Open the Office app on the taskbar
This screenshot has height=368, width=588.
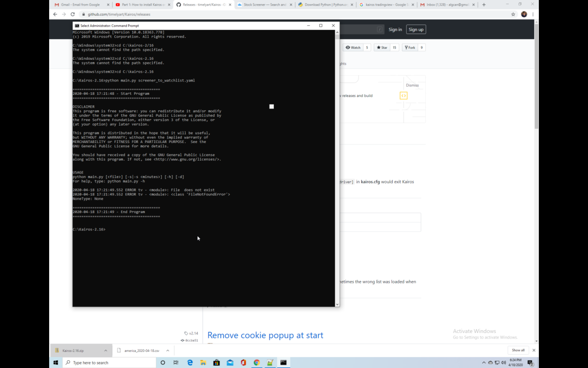(243, 363)
